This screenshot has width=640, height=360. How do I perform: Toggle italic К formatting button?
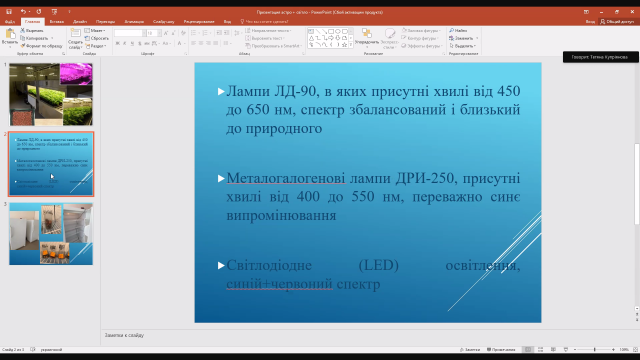tap(125, 43)
